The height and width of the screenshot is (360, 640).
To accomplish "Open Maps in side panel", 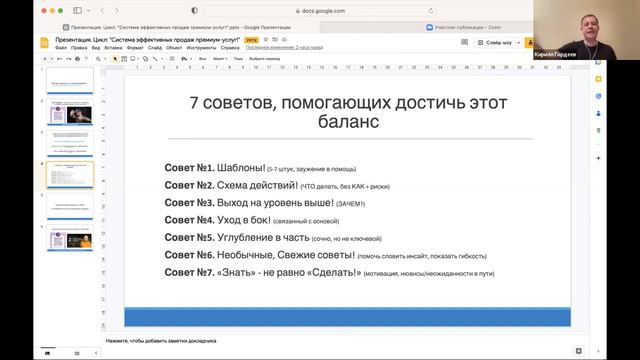I will click(x=598, y=131).
